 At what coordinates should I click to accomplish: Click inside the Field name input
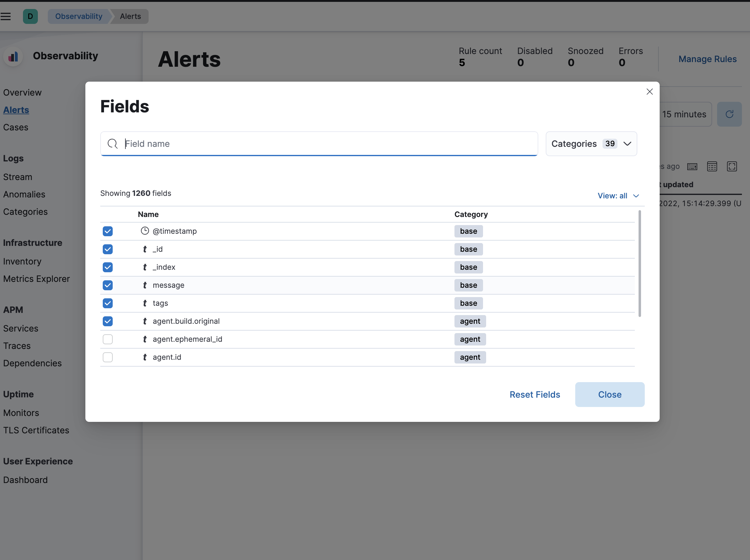point(305,144)
